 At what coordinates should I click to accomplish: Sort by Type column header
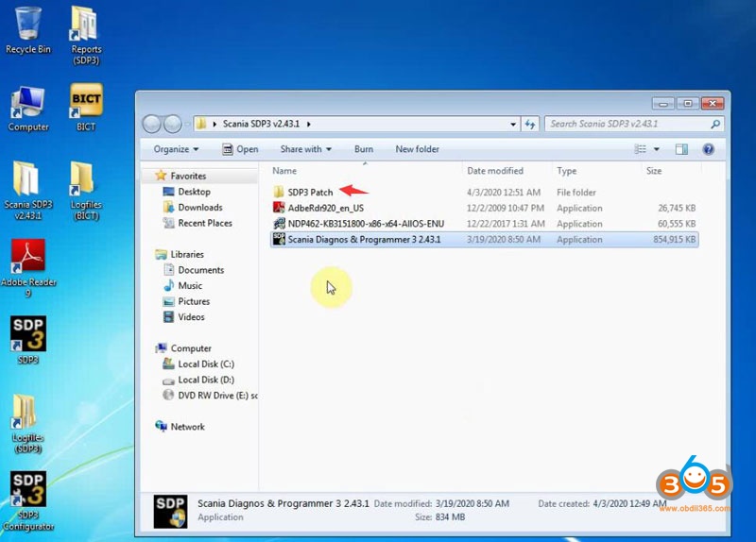coord(566,171)
